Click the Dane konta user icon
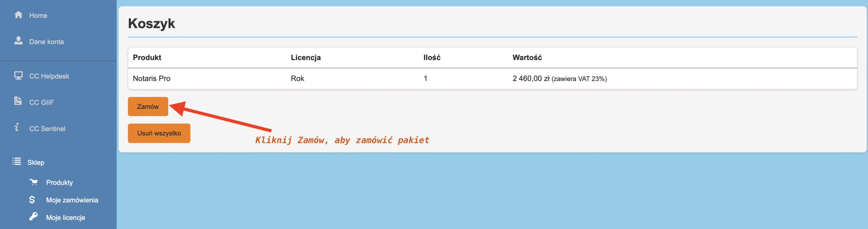This screenshot has width=868, height=229. point(18,41)
